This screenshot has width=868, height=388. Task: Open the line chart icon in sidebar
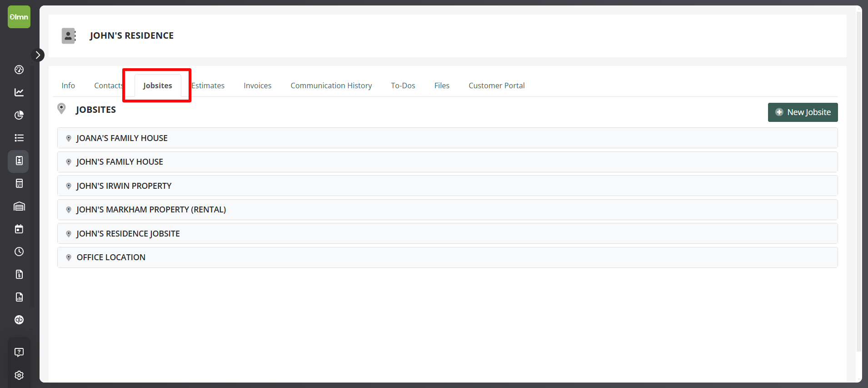pos(19,92)
